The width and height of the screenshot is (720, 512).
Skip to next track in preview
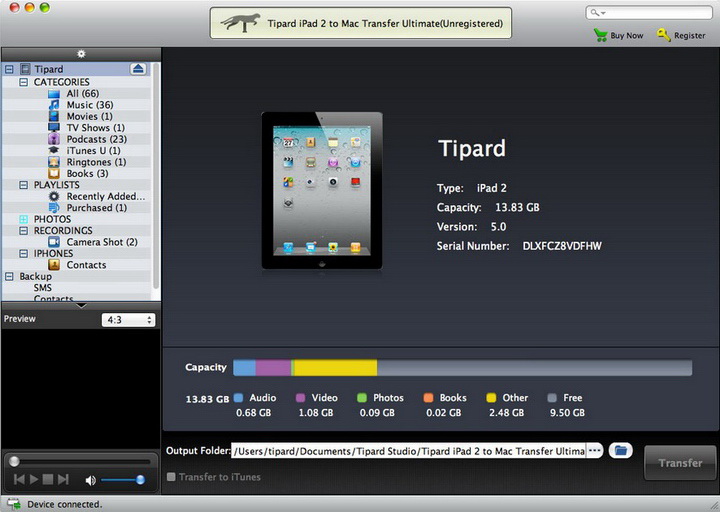(63, 479)
